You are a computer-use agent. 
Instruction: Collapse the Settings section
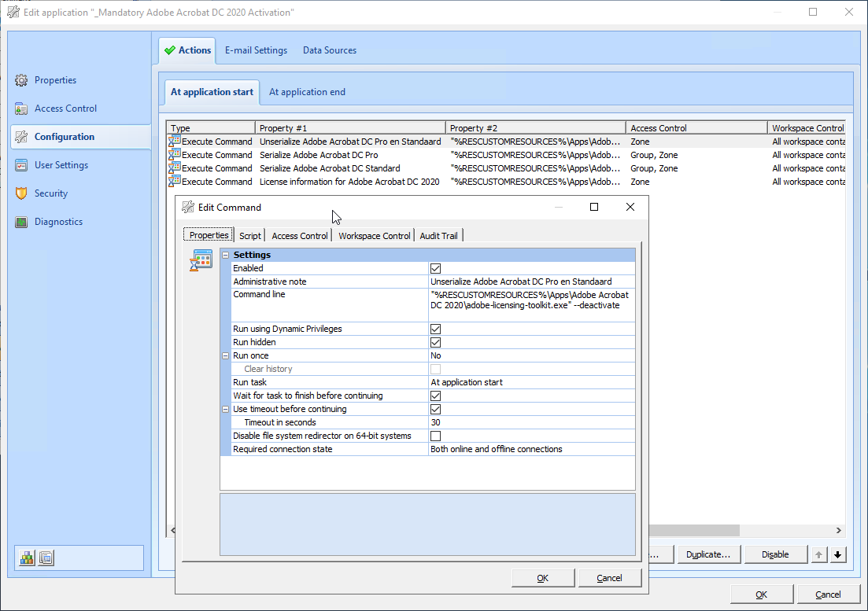click(226, 255)
